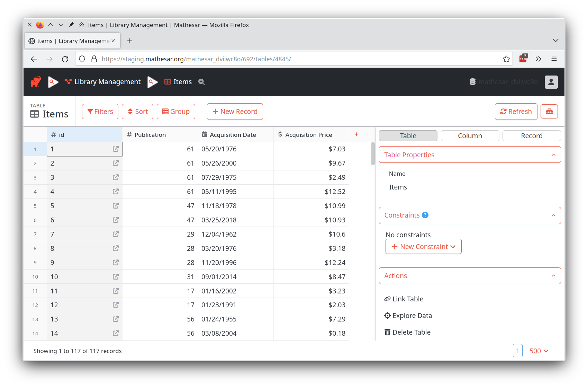Open record link icon on row 1
The width and height of the screenshot is (588, 388).
click(116, 149)
